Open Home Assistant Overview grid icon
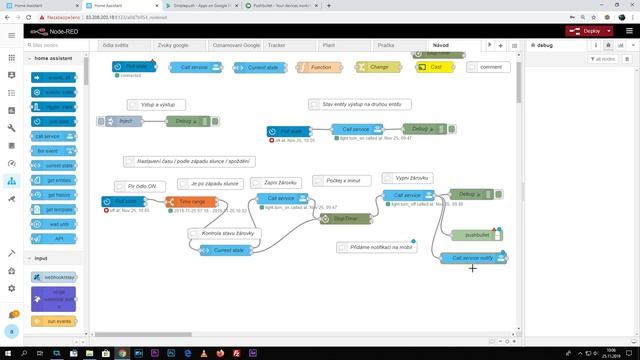The width and height of the screenshot is (640, 360). tap(11, 58)
